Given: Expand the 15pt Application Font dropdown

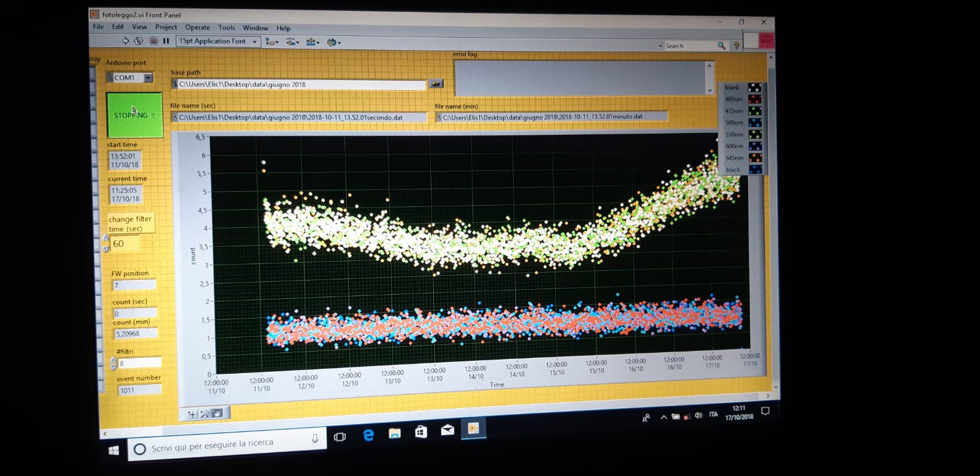Looking at the screenshot, I should pos(254,42).
